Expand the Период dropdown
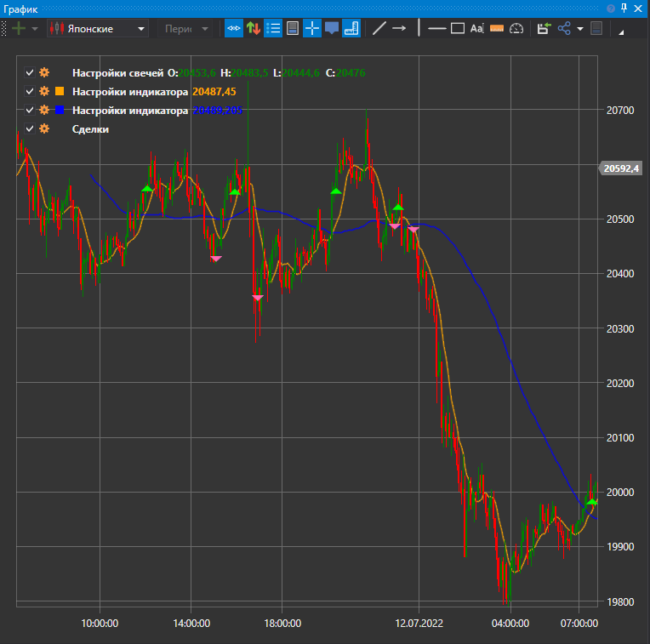This screenshot has width=650, height=644. tap(185, 28)
